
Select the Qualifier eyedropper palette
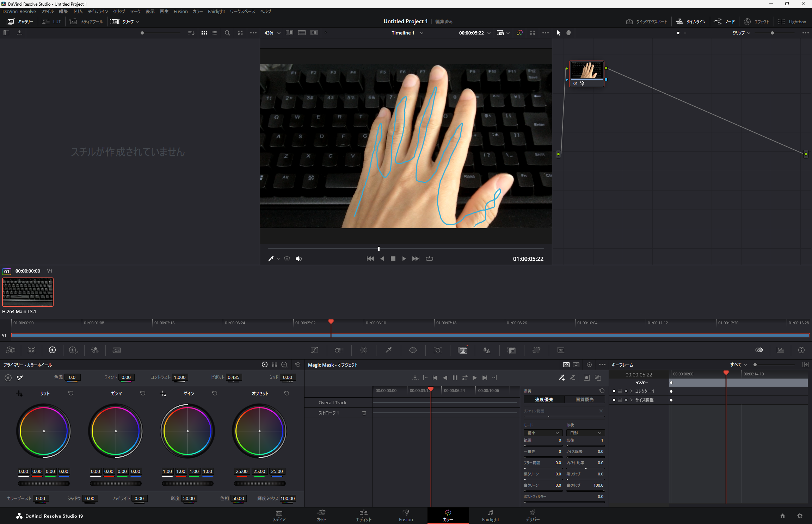click(x=388, y=350)
